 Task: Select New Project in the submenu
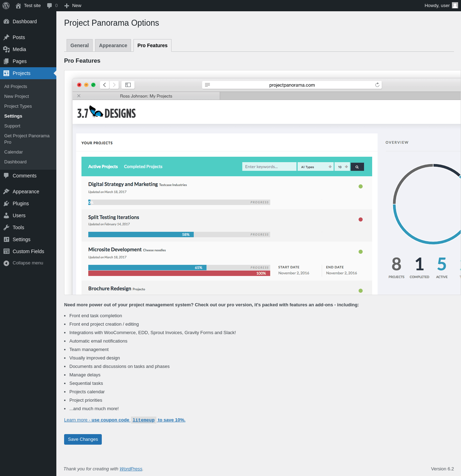[17, 96]
